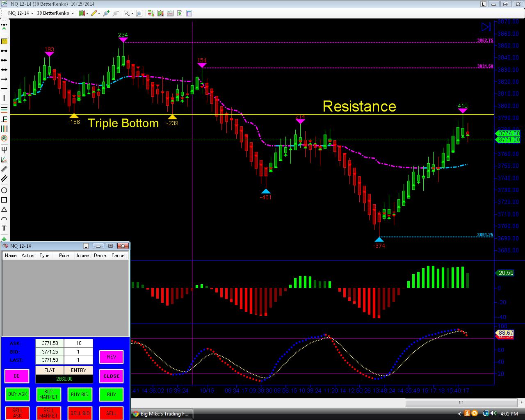Click the SELL ASK button
Screen dimensions: 525x420
tap(17, 413)
